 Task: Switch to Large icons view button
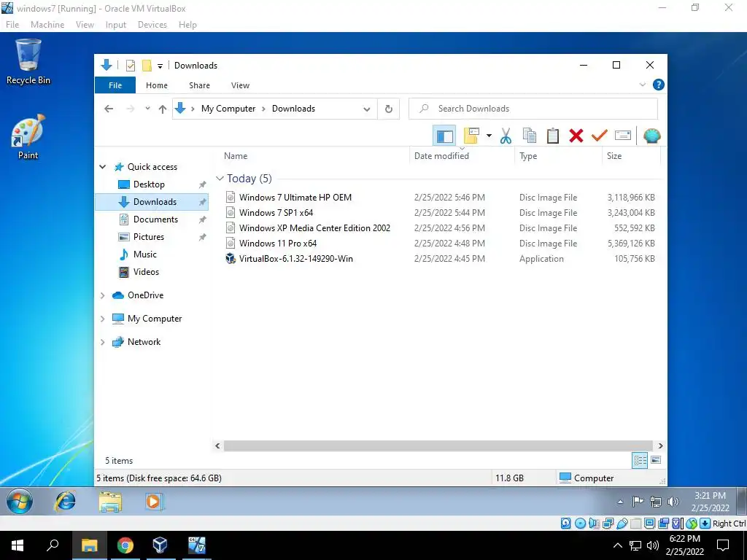pos(656,460)
